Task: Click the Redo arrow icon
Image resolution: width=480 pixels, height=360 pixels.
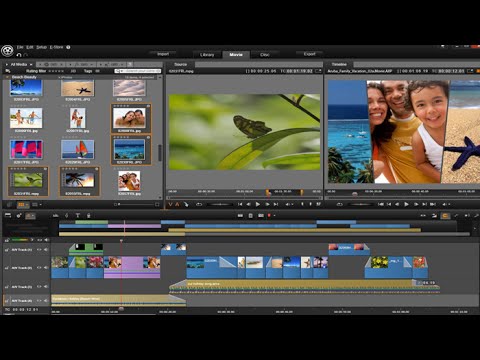Action: [x=26, y=55]
